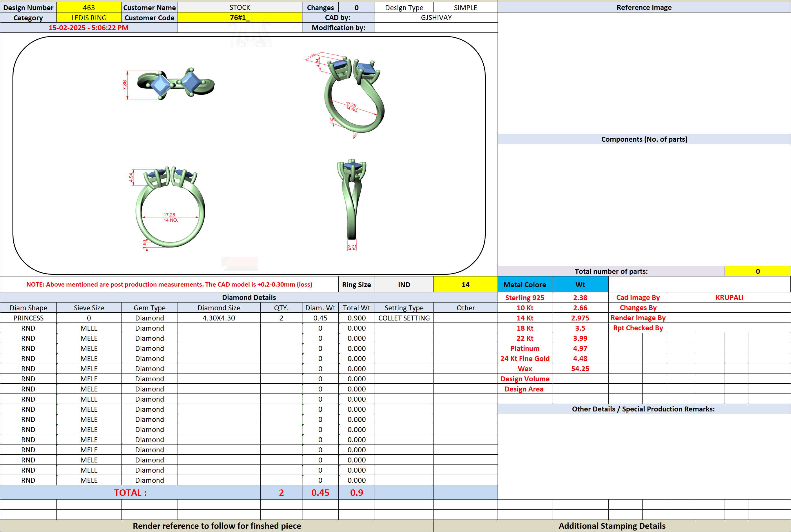
Task: Select the Design Type value SIMPLE
Action: point(465,8)
